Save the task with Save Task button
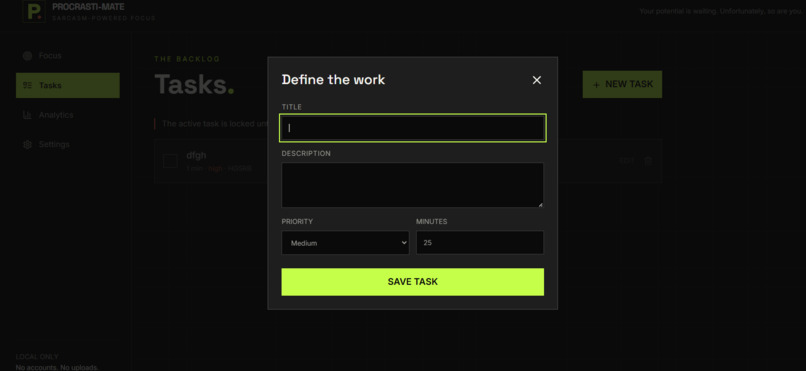 click(x=412, y=282)
